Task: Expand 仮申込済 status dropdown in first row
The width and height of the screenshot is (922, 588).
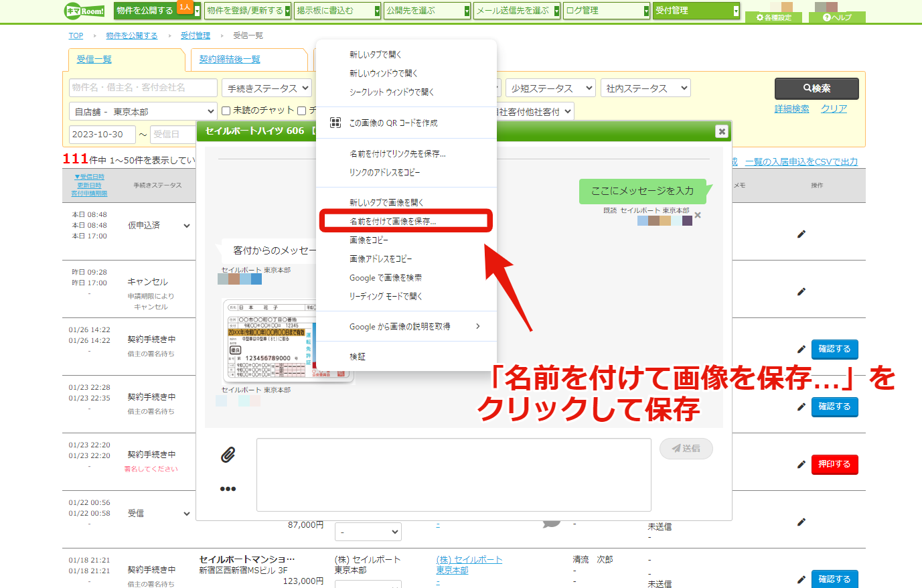Action: coord(186,226)
